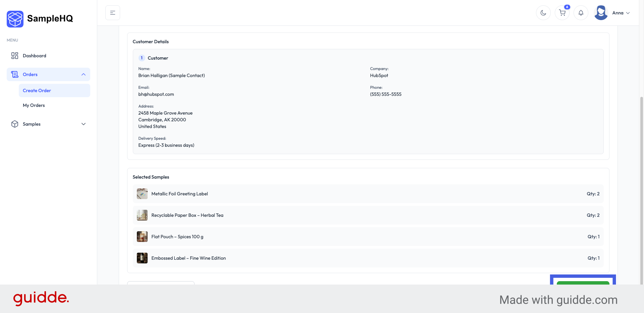Click the company name HubSpot
Viewport: 644px width, 313px height.
point(379,75)
